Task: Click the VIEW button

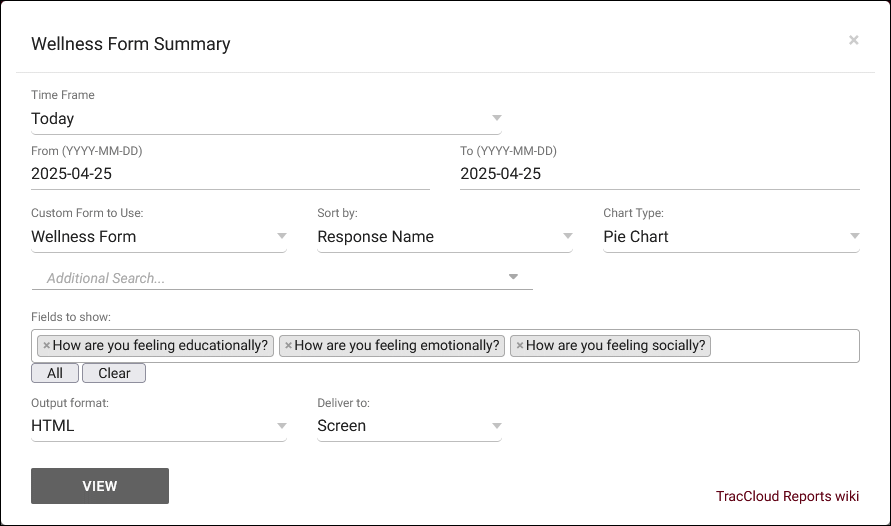Action: coord(100,486)
